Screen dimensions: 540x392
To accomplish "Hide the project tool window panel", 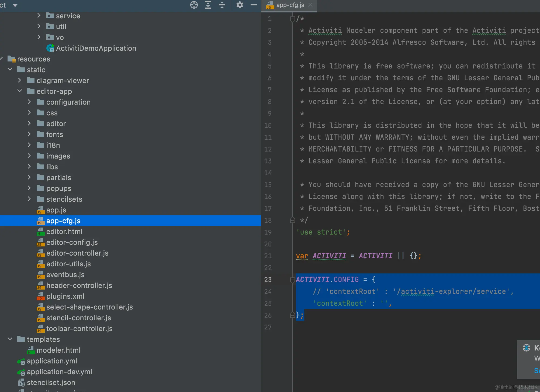I will point(254,5).
